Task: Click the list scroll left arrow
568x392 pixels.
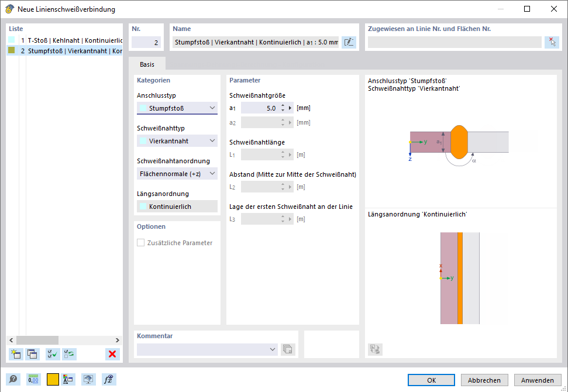Action: tap(11, 340)
